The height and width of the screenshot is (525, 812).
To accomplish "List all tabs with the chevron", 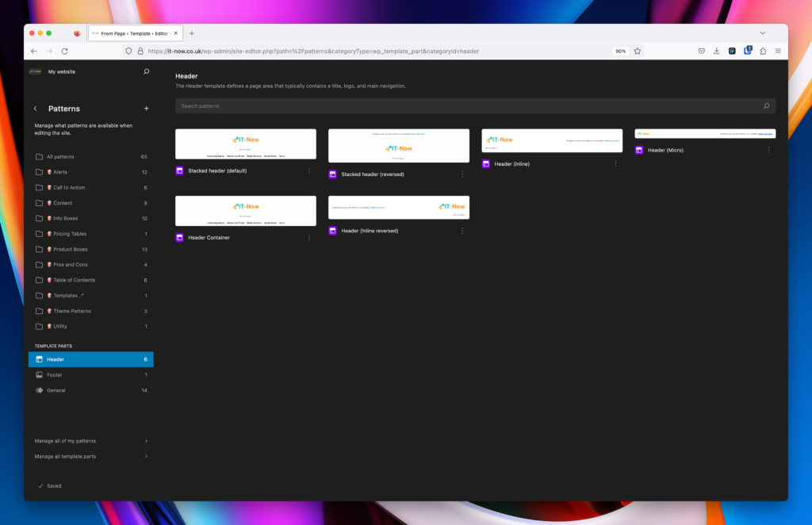I will pyautogui.click(x=762, y=33).
